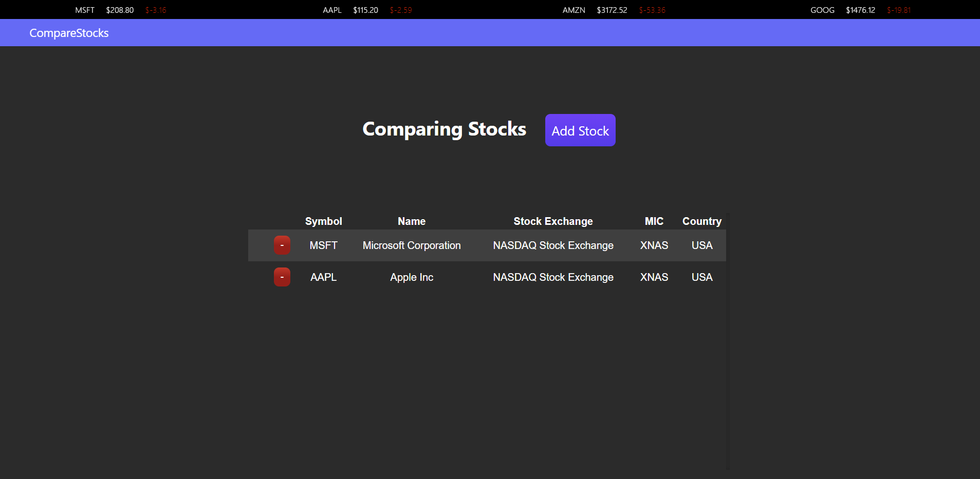Click the $115.20 price in ticker

point(365,10)
